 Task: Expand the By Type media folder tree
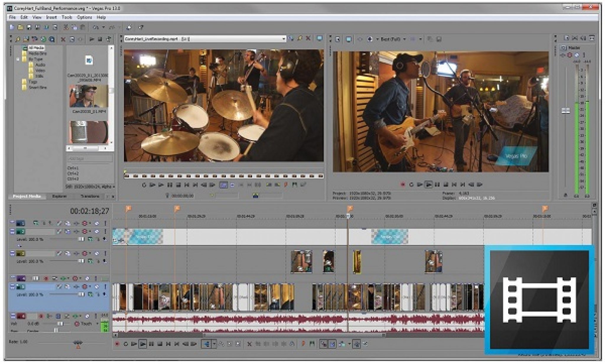click(x=18, y=59)
